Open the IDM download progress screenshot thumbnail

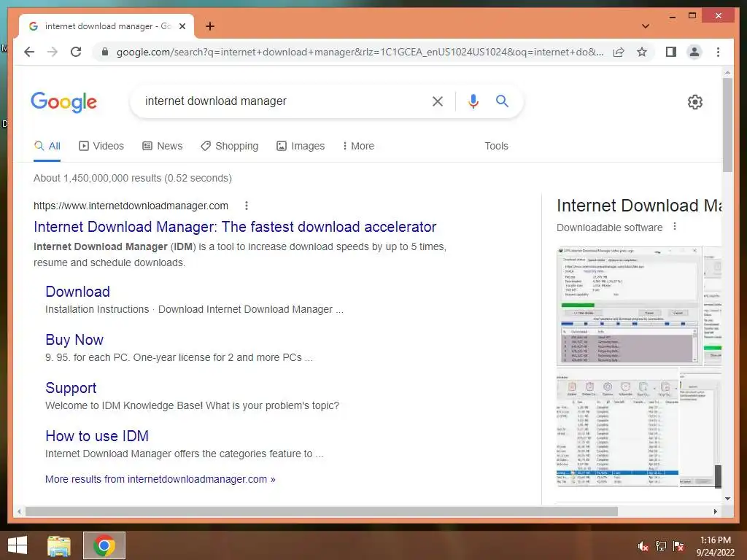click(629, 306)
